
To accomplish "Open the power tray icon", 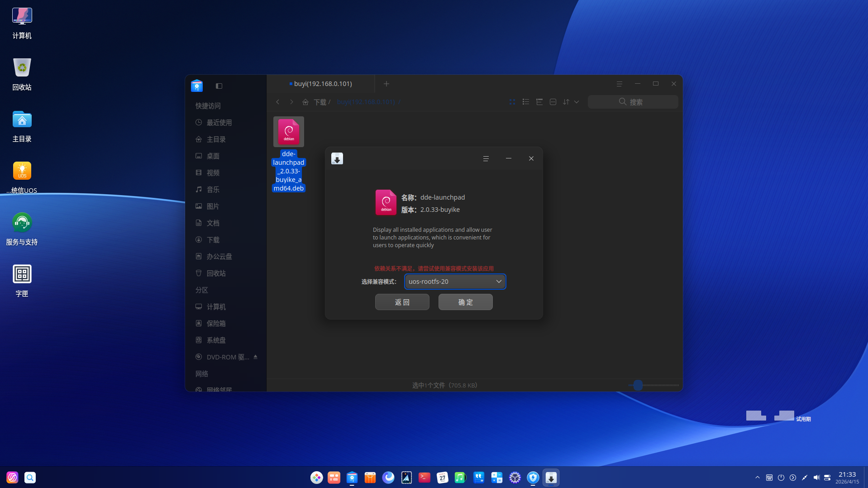I will coord(781,478).
